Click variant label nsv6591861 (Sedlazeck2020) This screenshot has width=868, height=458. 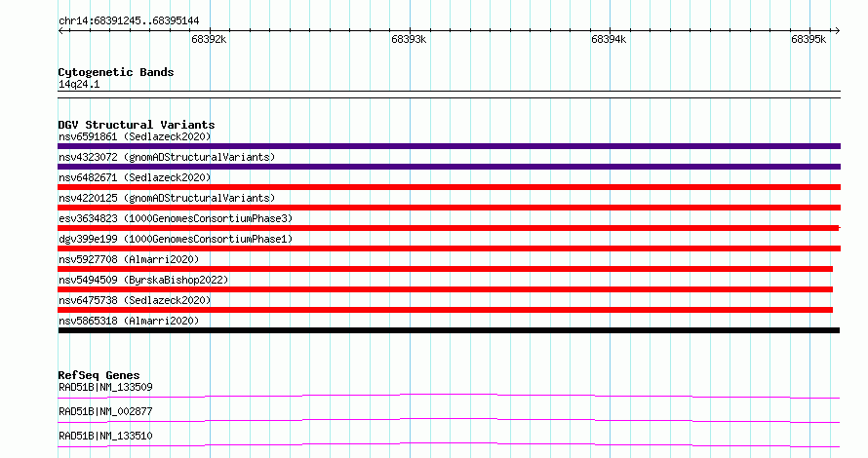coord(135,136)
